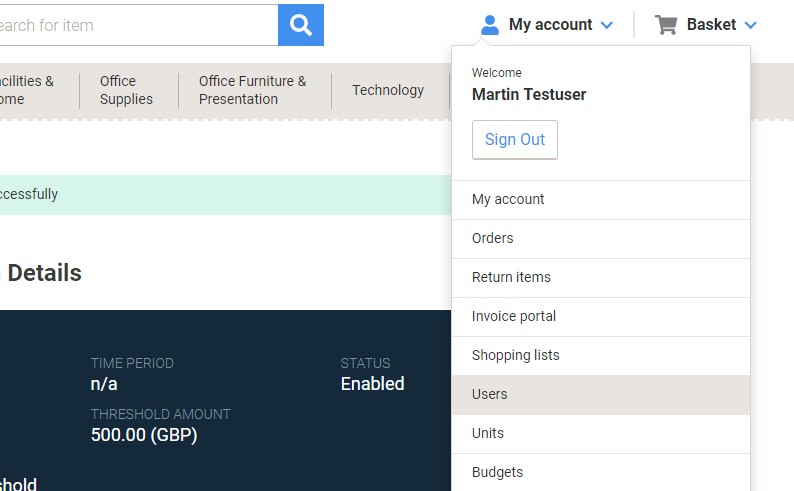Open Office Furniture & Presentation category
The image size is (794, 491).
(252, 90)
